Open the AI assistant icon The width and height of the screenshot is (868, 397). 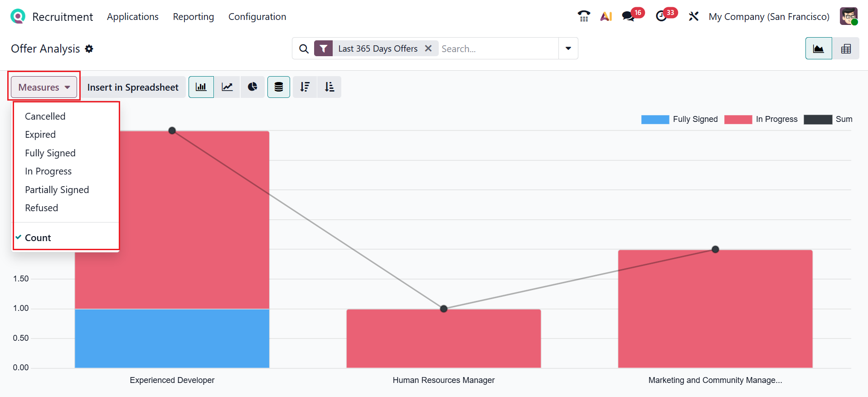coord(606,17)
